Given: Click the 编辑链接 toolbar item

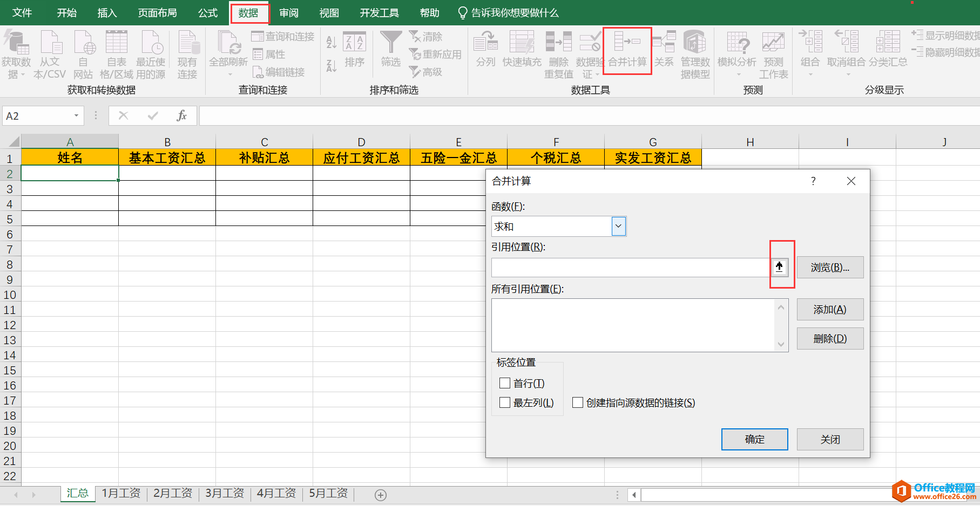Looking at the screenshot, I should tap(279, 72).
